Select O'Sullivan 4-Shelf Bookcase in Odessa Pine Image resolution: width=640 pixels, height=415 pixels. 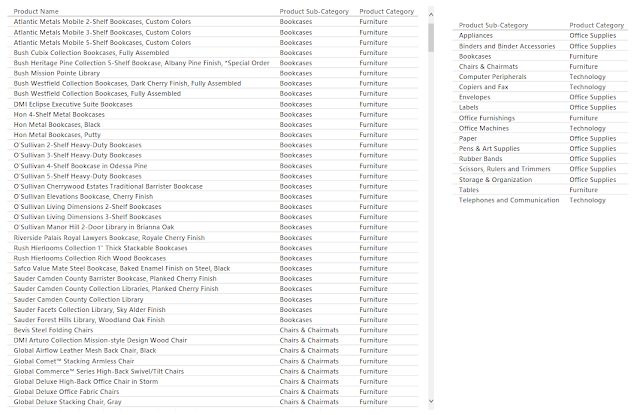click(x=80, y=166)
